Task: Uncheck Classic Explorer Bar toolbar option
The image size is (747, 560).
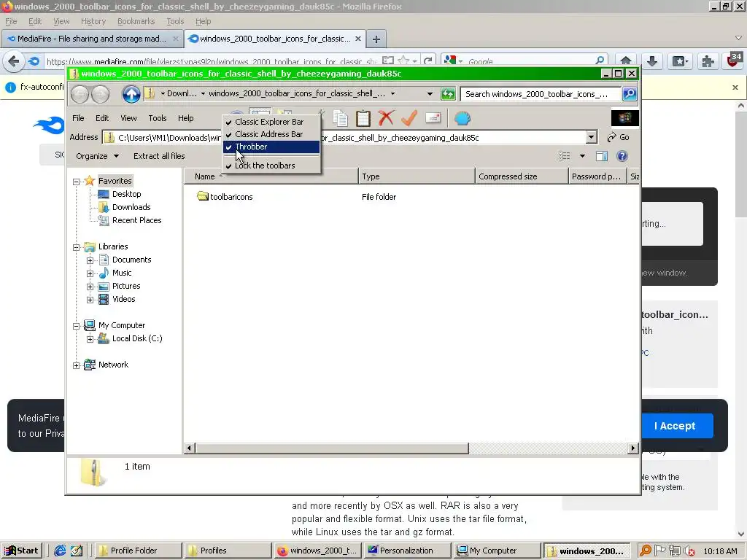Action: coord(271,122)
